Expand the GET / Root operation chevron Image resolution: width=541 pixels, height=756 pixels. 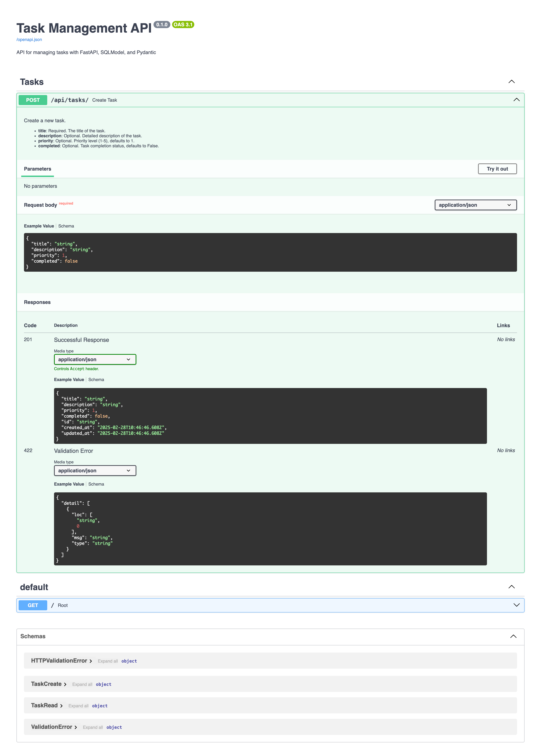pos(516,605)
